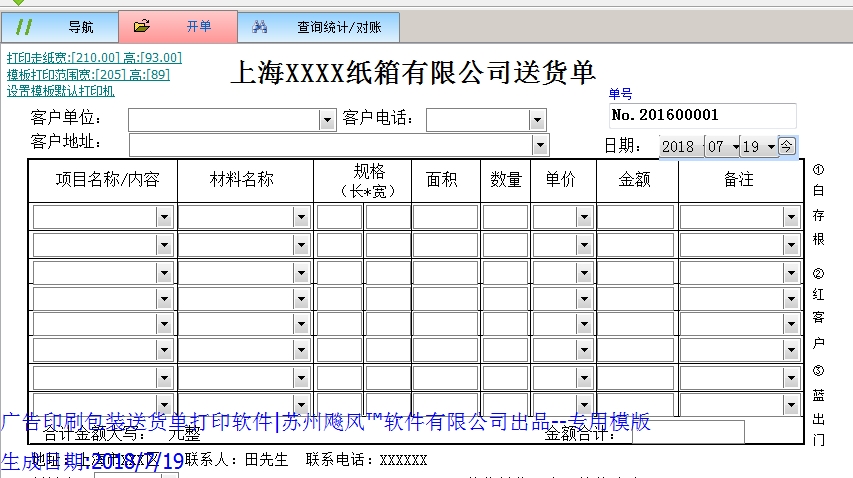853x478 pixels.
Task: Expand first row 材料名称 dropdown
Action: coord(301,217)
